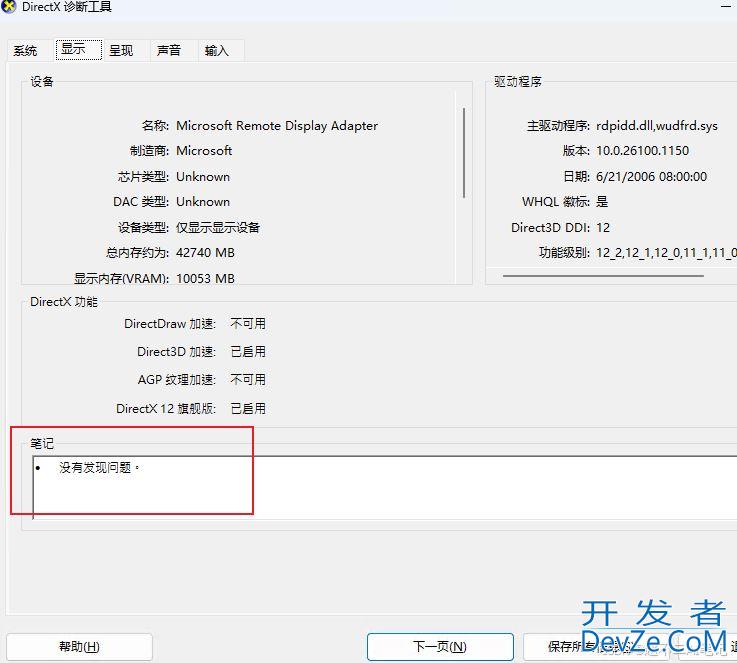Click the 笔记 group heading
This screenshot has width=737, height=663.
(42, 443)
